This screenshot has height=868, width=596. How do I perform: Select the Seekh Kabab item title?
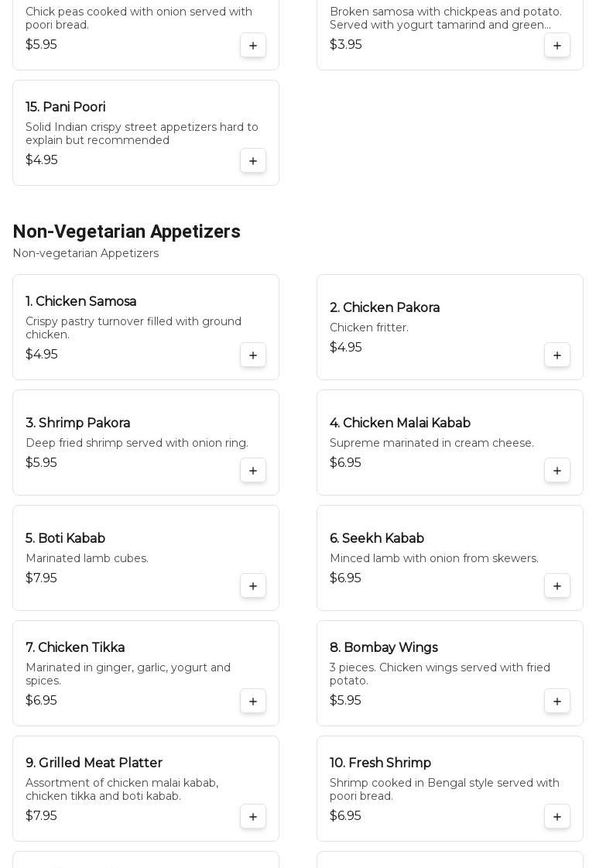pos(377,539)
